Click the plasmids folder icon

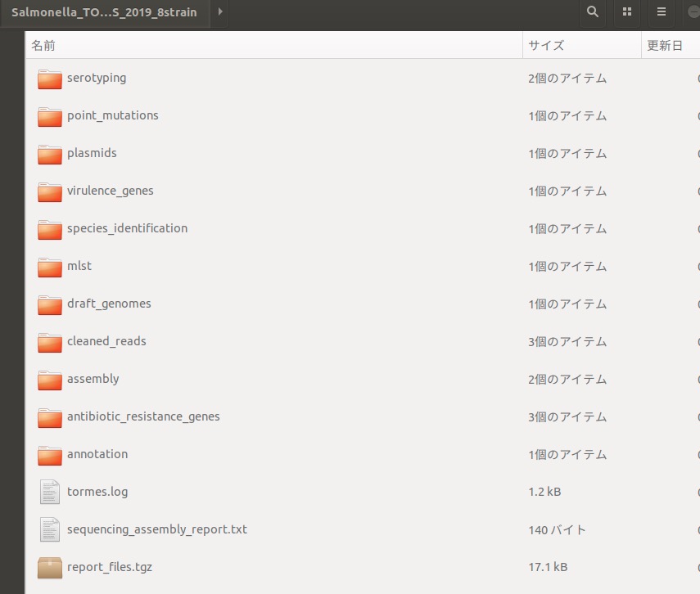[50, 154]
